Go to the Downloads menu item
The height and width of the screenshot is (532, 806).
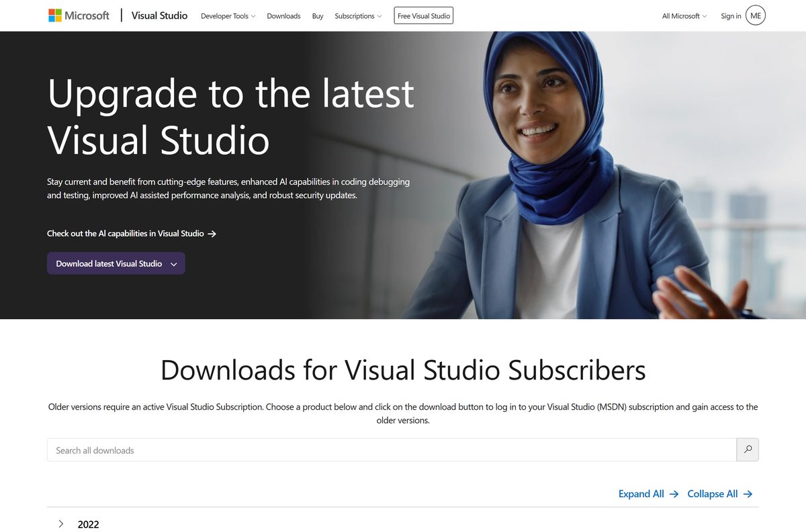pyautogui.click(x=283, y=16)
